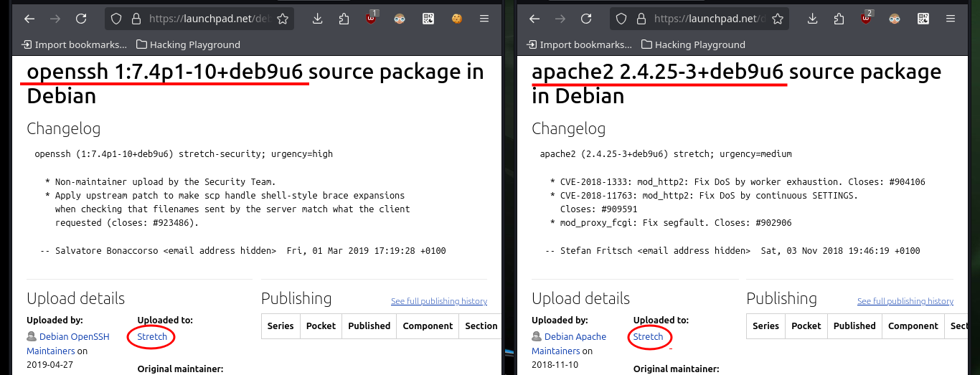The image size is (980, 375).
Task: Open downloads panel in right window
Action: (813, 19)
